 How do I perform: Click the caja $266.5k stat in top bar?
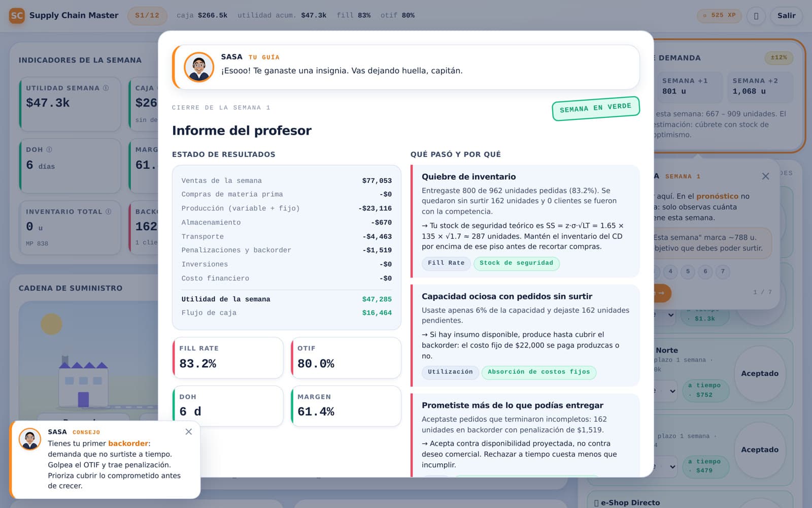[x=202, y=15]
